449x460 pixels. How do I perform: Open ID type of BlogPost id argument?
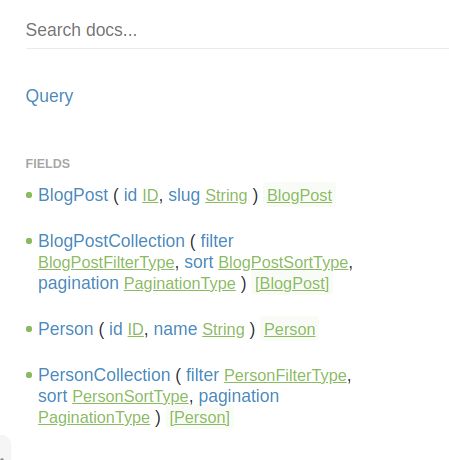(150, 195)
